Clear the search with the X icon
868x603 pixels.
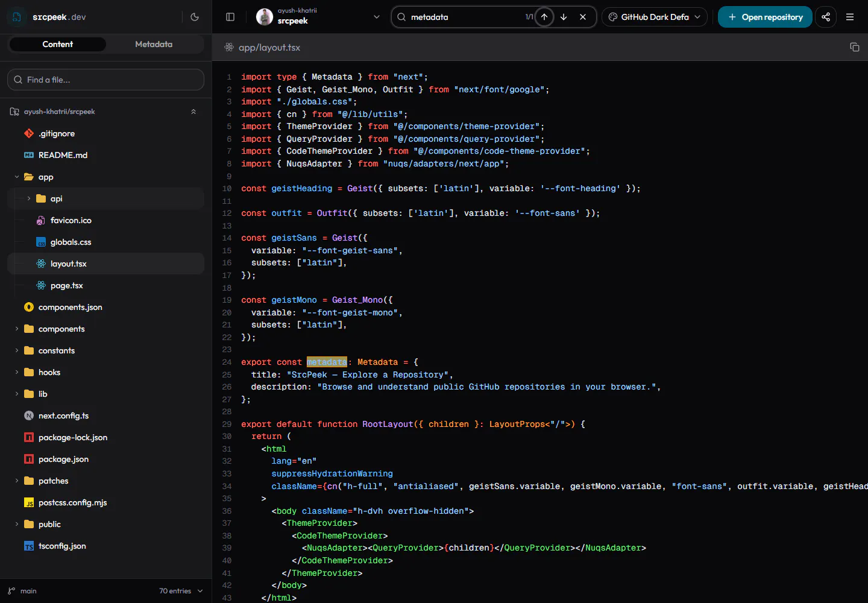tap(583, 17)
